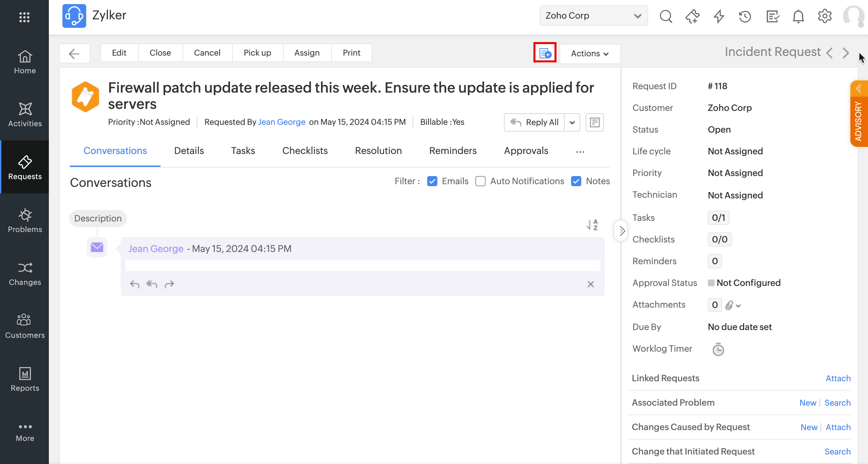
Task: Click the forward arrow on Jean George's message
Action: pyautogui.click(x=169, y=284)
